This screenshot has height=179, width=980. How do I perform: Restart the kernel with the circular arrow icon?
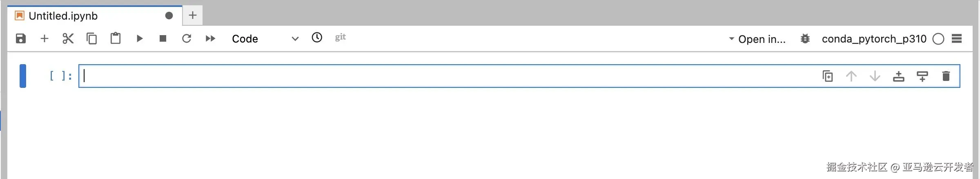(187, 38)
